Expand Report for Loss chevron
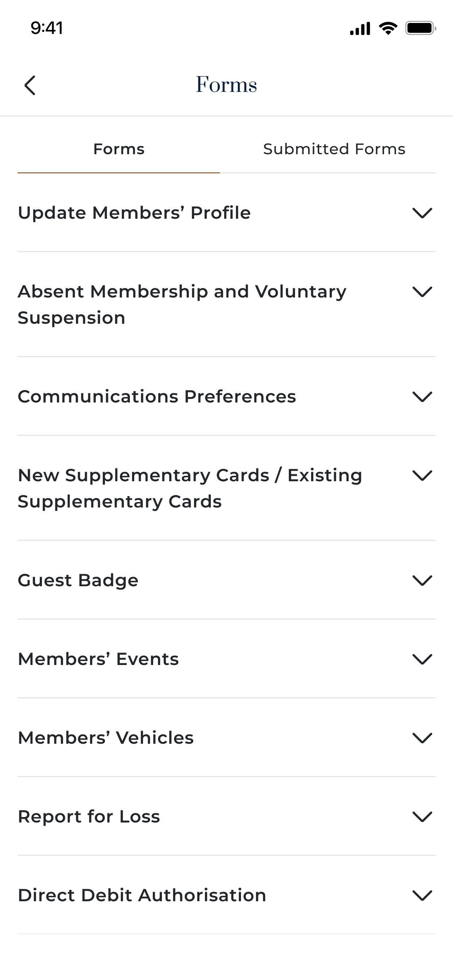This screenshot has width=453, height=980. pyautogui.click(x=422, y=817)
